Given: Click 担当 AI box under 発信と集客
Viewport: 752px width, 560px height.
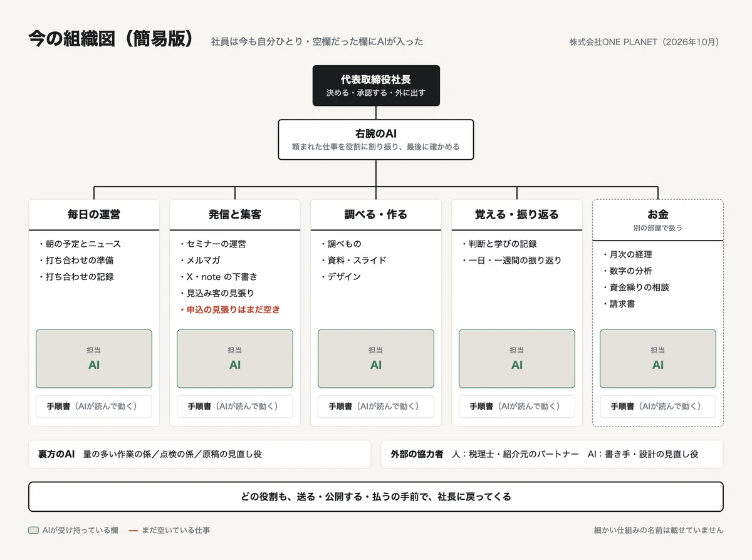Looking at the screenshot, I should pos(235,359).
